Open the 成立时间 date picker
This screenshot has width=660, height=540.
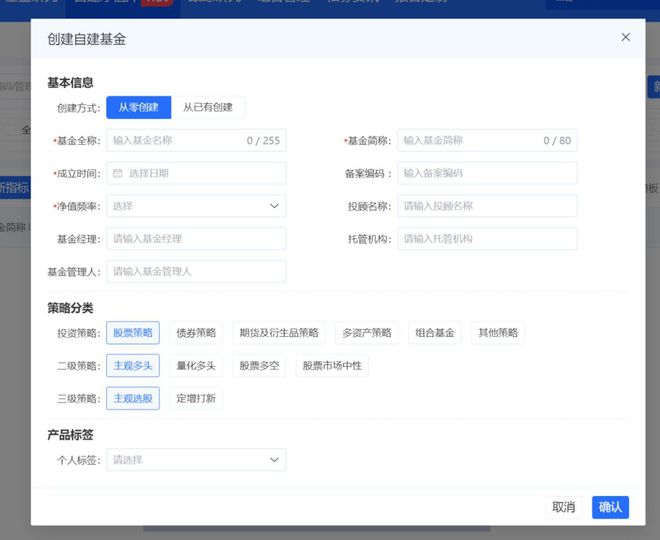pyautogui.click(x=196, y=173)
